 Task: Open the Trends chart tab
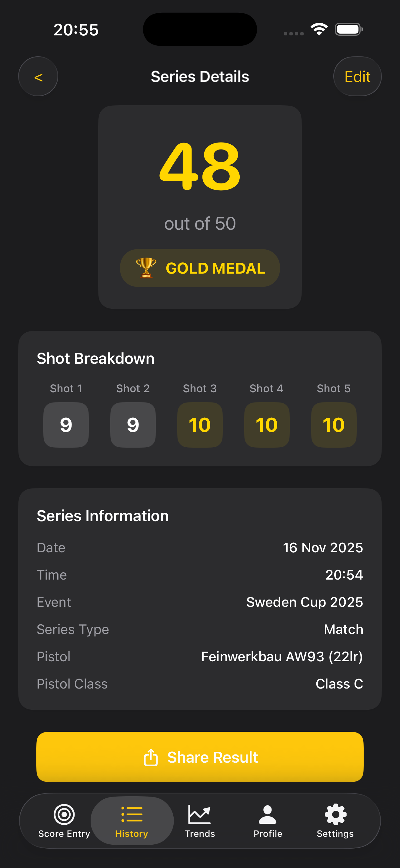tap(200, 820)
